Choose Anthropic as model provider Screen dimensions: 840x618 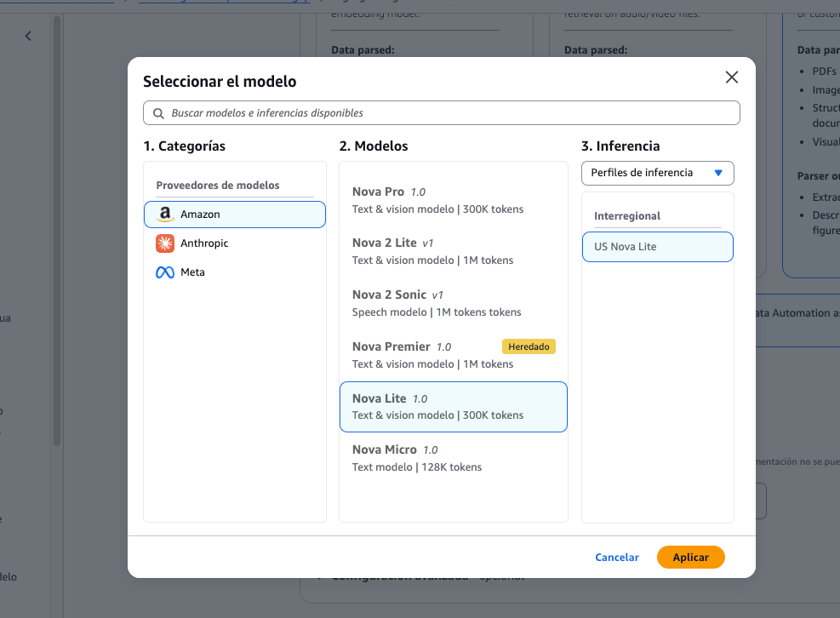click(x=235, y=243)
